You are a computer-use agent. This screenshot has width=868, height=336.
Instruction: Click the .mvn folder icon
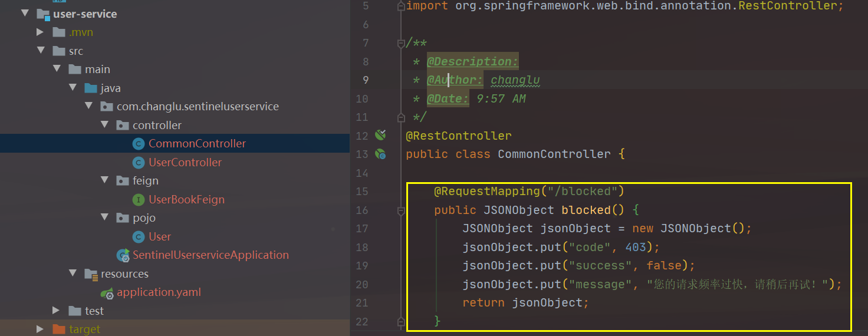59,32
